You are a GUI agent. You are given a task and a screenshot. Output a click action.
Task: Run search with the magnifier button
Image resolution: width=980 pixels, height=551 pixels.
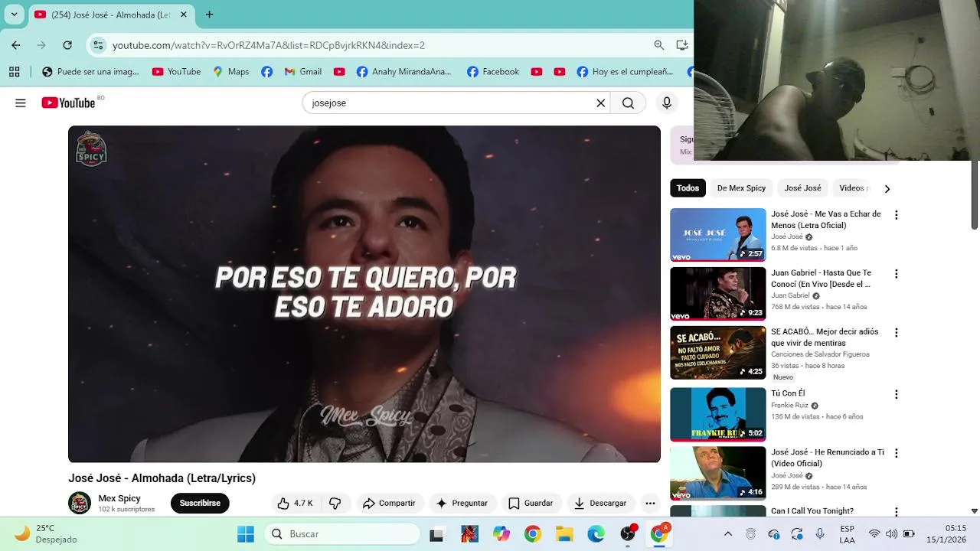628,103
